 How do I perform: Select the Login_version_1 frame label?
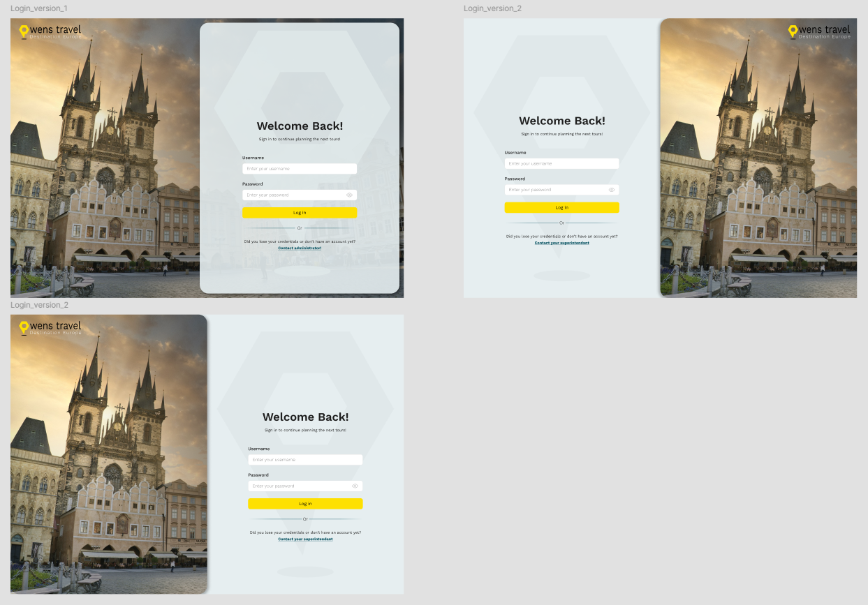point(39,8)
